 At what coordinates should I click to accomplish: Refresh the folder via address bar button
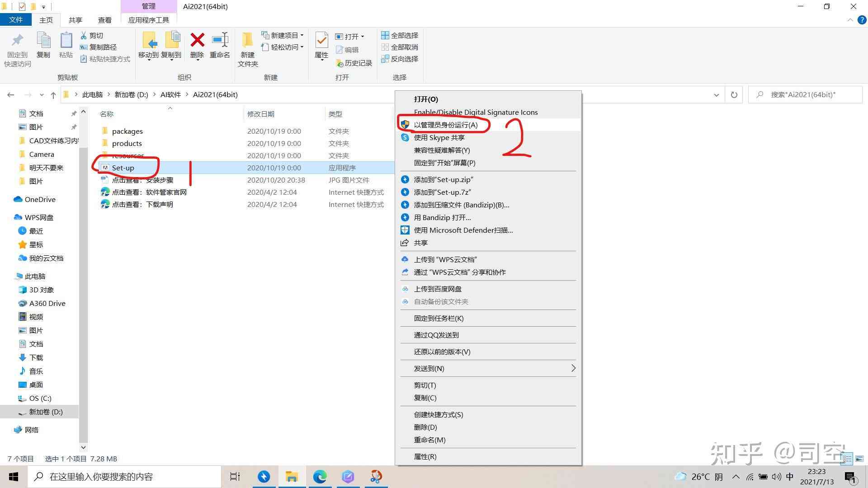pos(734,95)
